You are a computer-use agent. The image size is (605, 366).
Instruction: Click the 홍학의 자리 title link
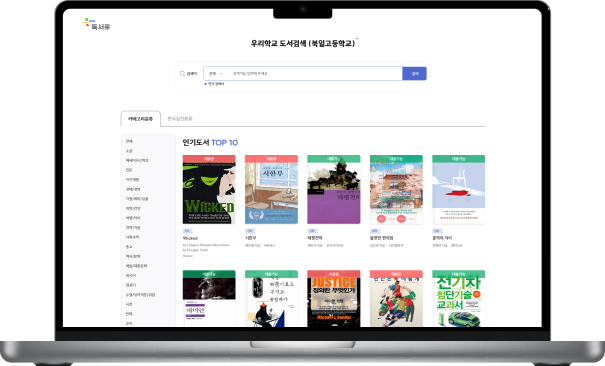tap(442, 238)
